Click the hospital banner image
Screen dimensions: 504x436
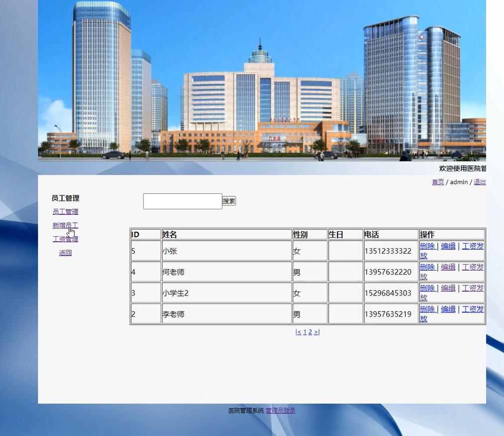click(x=262, y=80)
